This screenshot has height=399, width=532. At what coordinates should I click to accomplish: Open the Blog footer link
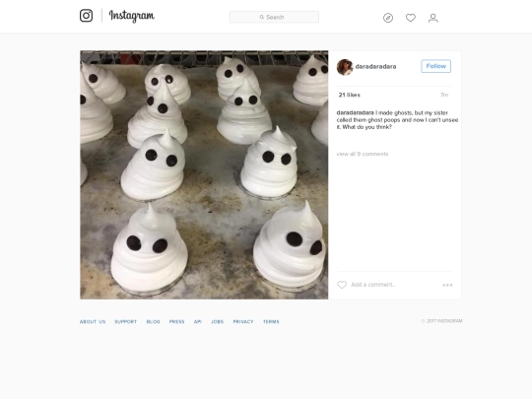click(x=153, y=321)
